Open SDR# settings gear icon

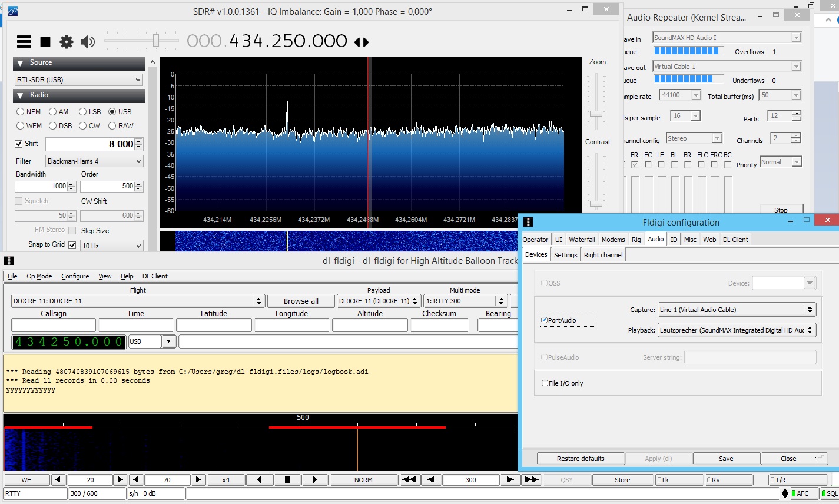(67, 41)
